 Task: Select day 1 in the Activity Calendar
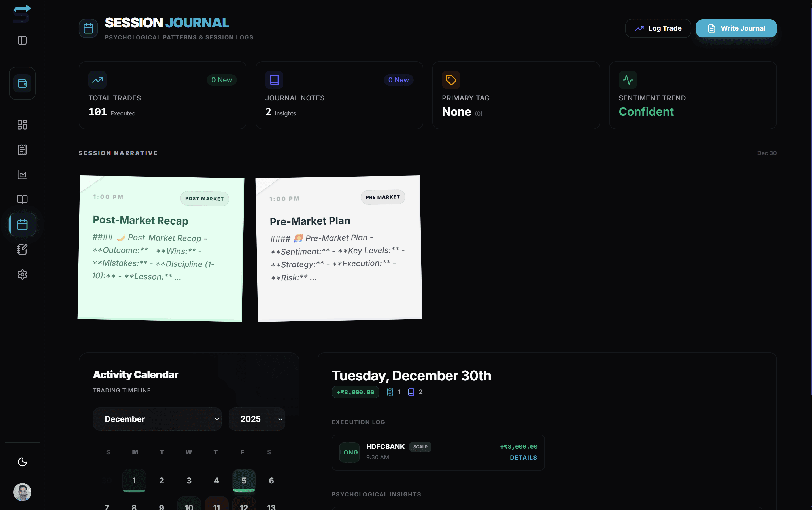134,480
